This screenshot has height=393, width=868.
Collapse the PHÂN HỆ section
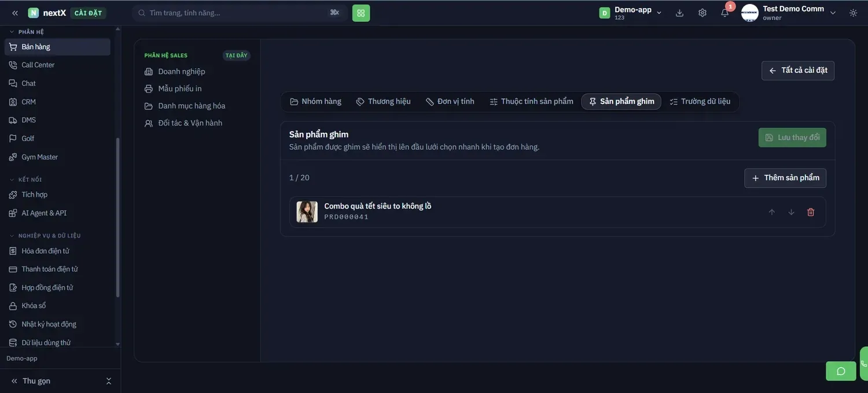[27, 32]
